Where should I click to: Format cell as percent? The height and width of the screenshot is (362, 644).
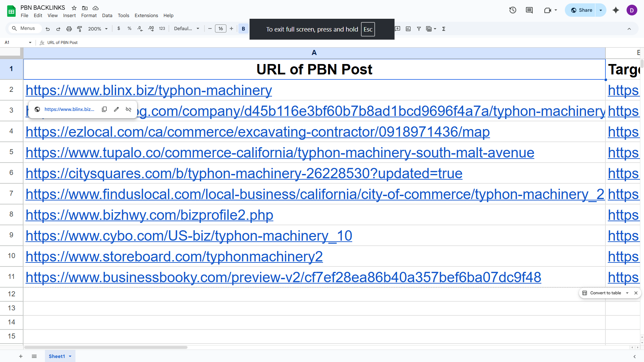point(129,29)
